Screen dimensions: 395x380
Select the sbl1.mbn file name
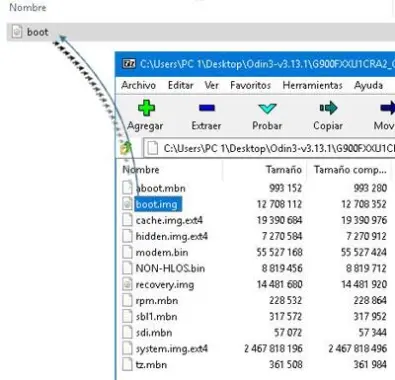(x=156, y=316)
